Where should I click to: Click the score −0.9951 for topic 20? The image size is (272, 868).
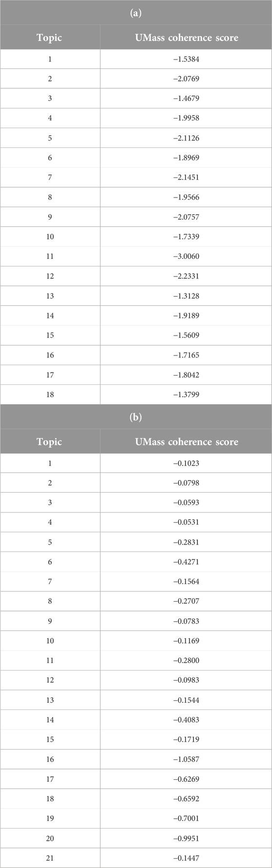pos(186,838)
